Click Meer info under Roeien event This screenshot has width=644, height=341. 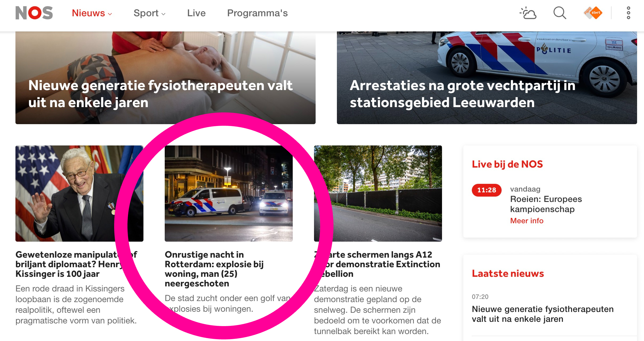(527, 221)
